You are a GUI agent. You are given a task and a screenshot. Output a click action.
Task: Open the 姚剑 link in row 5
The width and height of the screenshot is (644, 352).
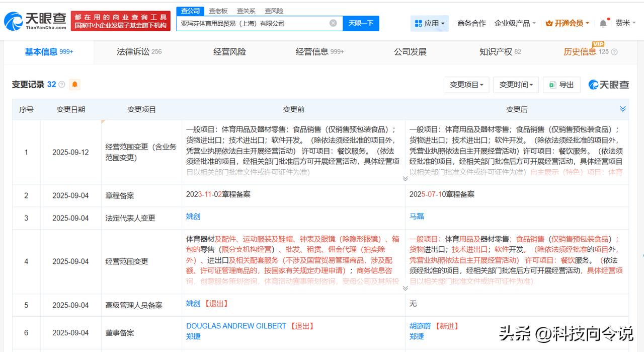click(193, 304)
